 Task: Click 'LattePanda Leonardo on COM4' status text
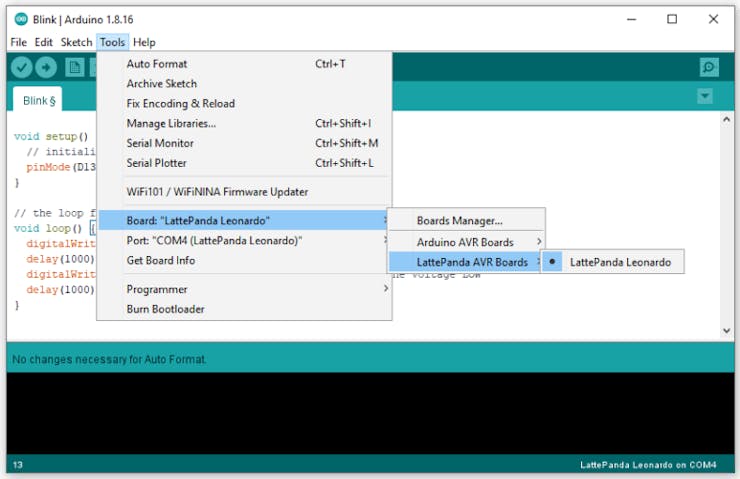tap(648, 465)
